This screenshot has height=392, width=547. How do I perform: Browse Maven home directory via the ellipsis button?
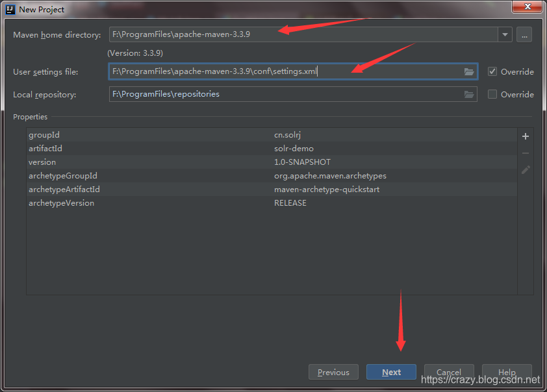pos(524,34)
